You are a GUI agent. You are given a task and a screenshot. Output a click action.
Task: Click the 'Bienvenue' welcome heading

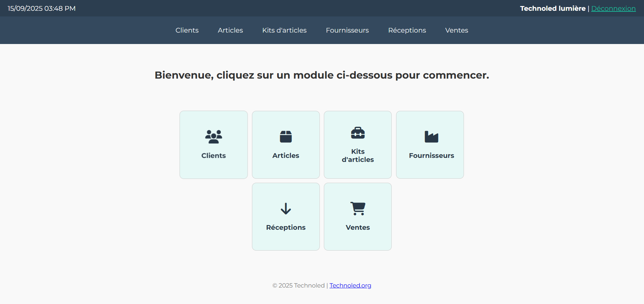(x=321, y=75)
